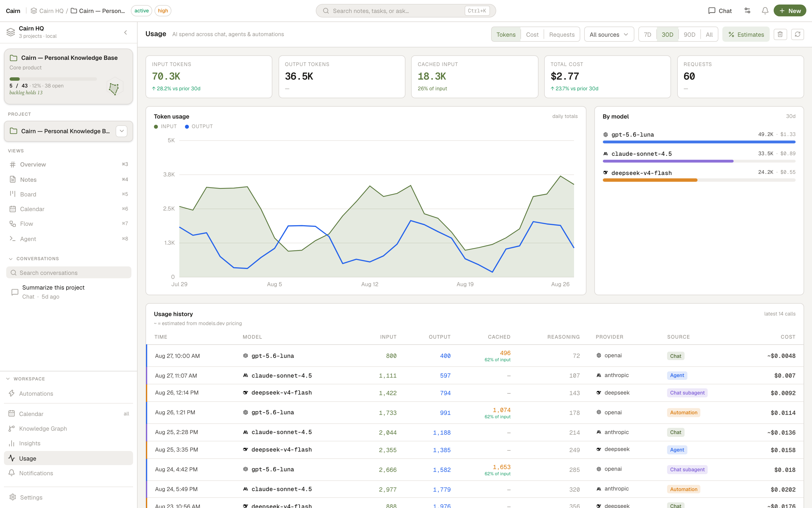Viewport: 812px width, 508px height.
Task: Switch to the Tokens tab
Action: pyautogui.click(x=506, y=34)
